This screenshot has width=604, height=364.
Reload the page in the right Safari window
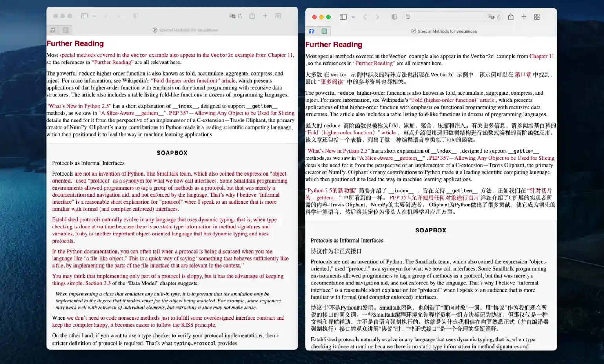pos(498,17)
